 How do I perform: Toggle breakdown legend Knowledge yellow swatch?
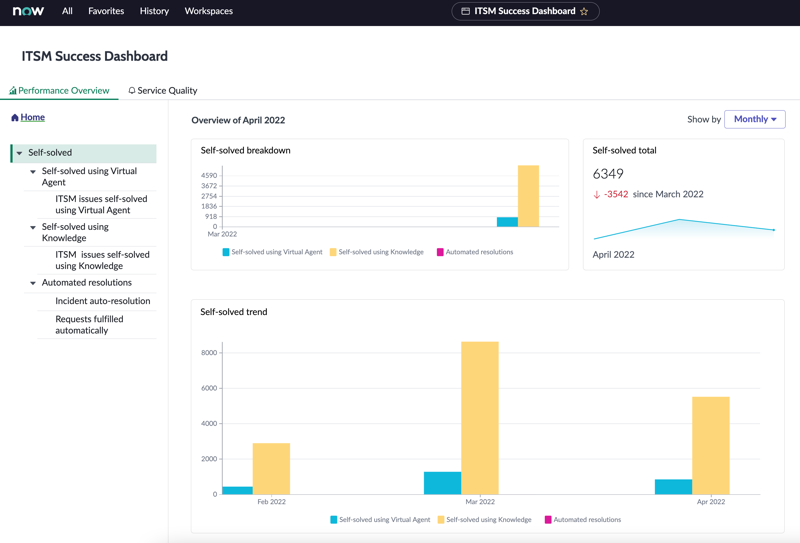[x=333, y=252]
